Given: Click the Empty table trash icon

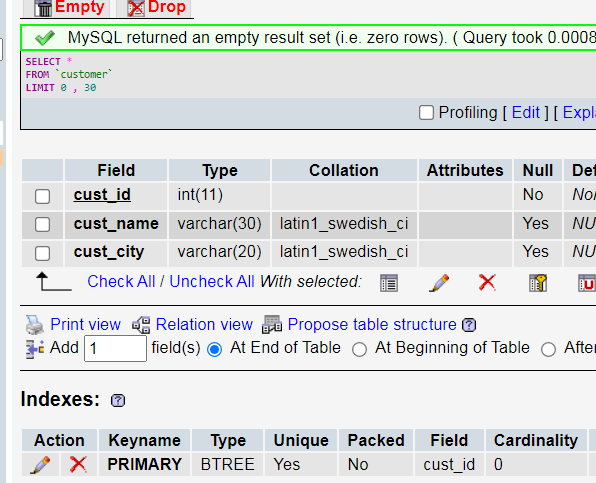Looking at the screenshot, I should 43,8.
